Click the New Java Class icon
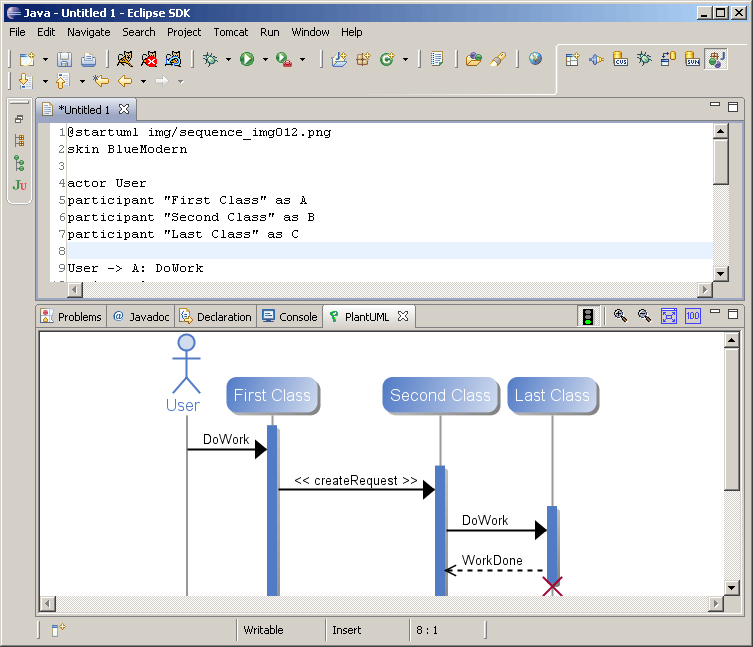The width and height of the screenshot is (753, 647). click(x=387, y=59)
